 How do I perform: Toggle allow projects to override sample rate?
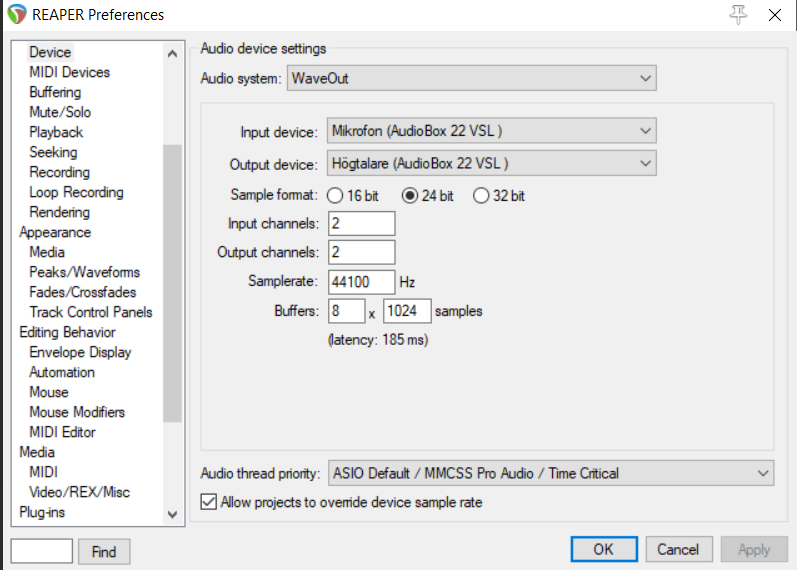[209, 502]
